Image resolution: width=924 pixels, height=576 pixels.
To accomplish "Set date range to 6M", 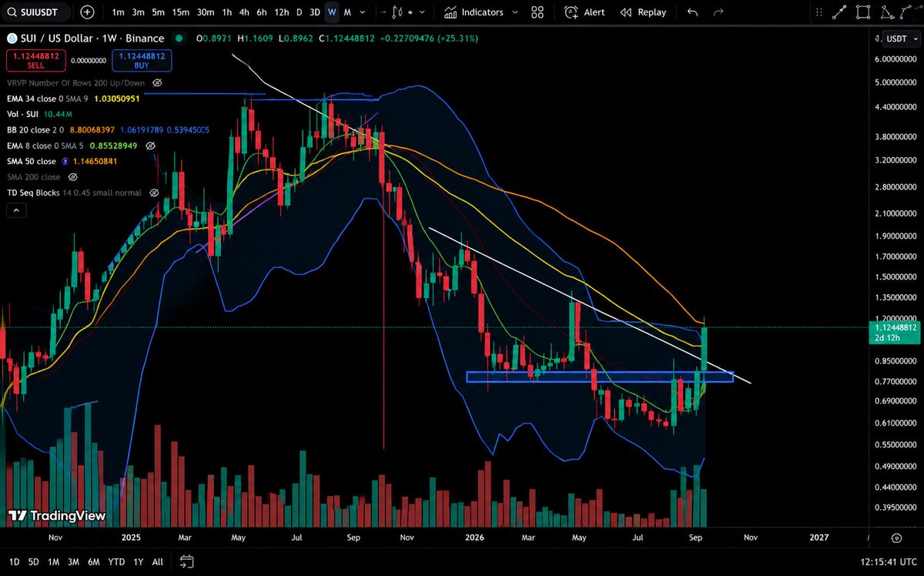I will [94, 561].
